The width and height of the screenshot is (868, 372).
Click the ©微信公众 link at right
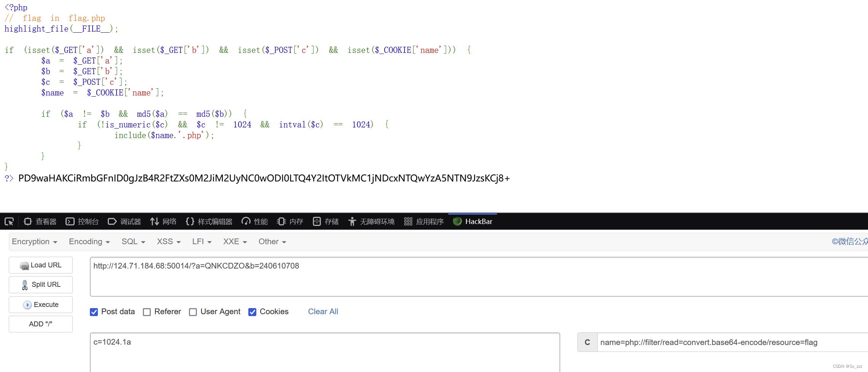(x=850, y=242)
